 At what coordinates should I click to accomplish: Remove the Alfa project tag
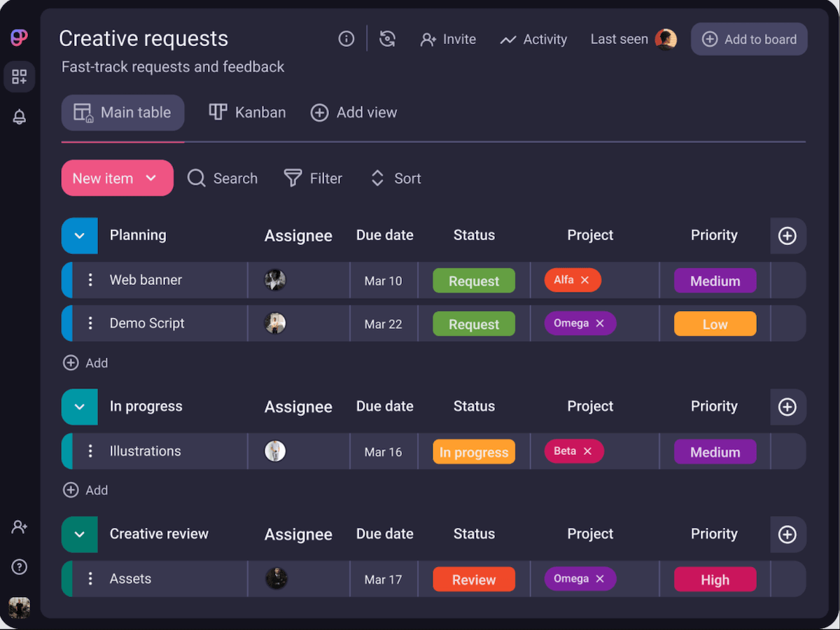(585, 280)
